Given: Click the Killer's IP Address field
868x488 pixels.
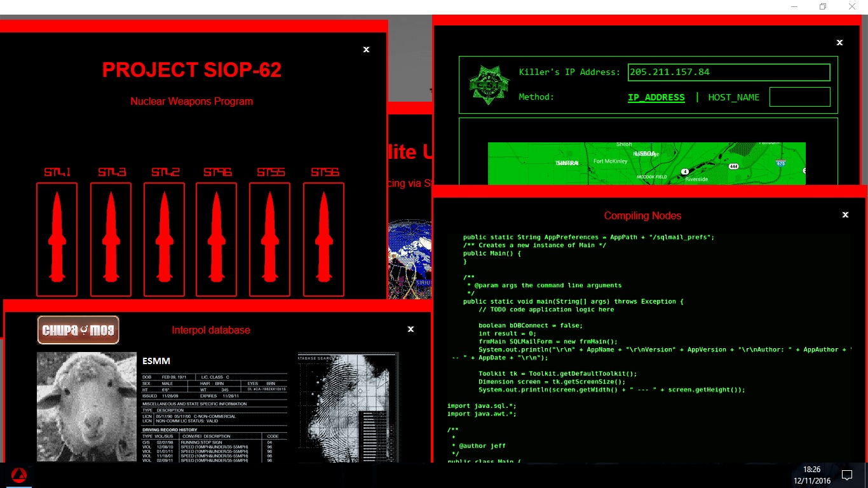Looking at the screenshot, I should 729,72.
